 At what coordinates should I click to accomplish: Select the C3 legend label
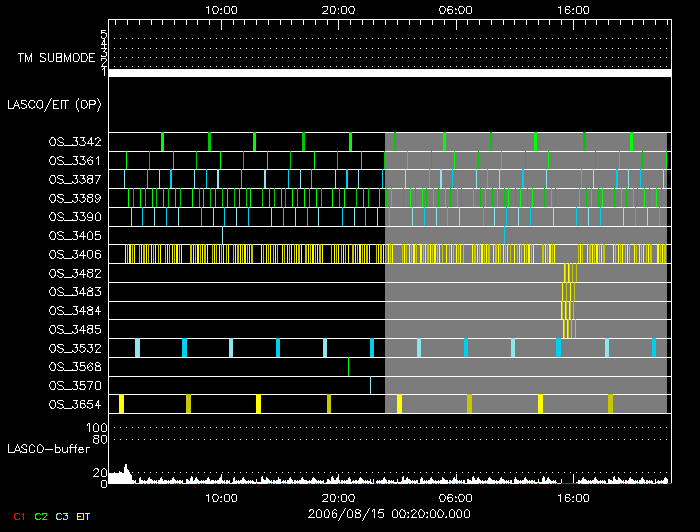(x=63, y=516)
